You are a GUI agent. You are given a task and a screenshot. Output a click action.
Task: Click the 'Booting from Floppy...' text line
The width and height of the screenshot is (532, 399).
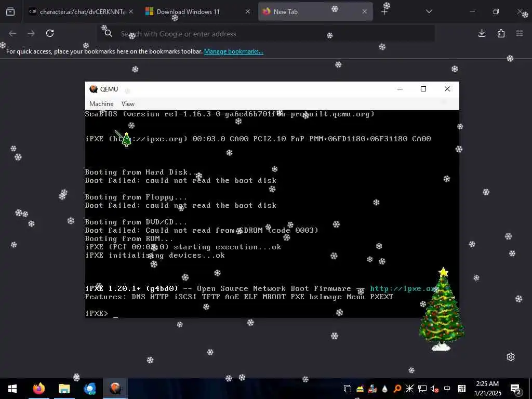tap(136, 197)
